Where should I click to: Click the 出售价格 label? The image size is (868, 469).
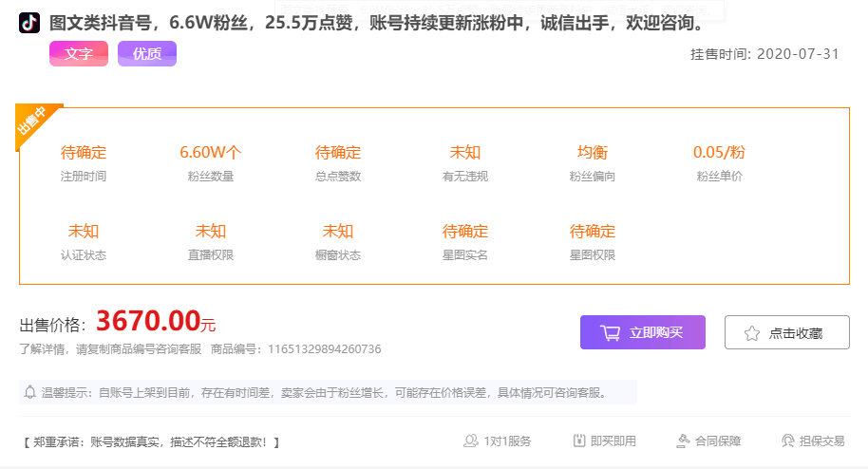point(53,325)
